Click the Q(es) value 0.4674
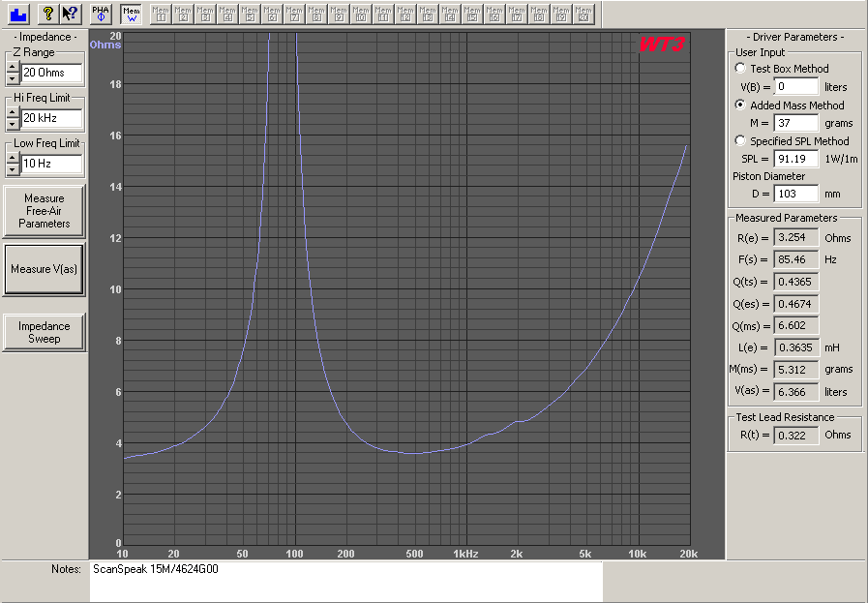Screen dimensions: 868x603 coord(796,304)
